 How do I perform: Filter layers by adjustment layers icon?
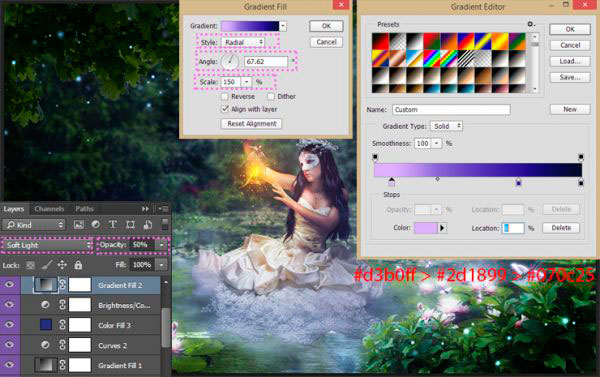[x=96, y=225]
